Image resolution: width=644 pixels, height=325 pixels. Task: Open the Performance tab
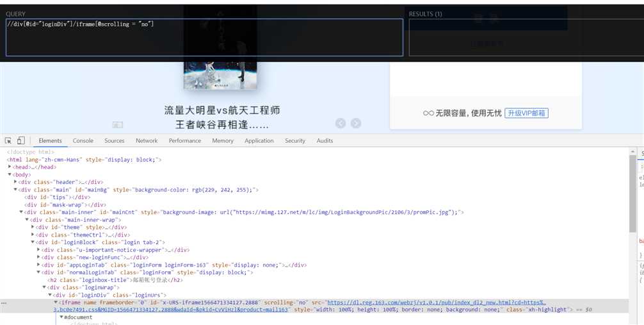pos(185,140)
